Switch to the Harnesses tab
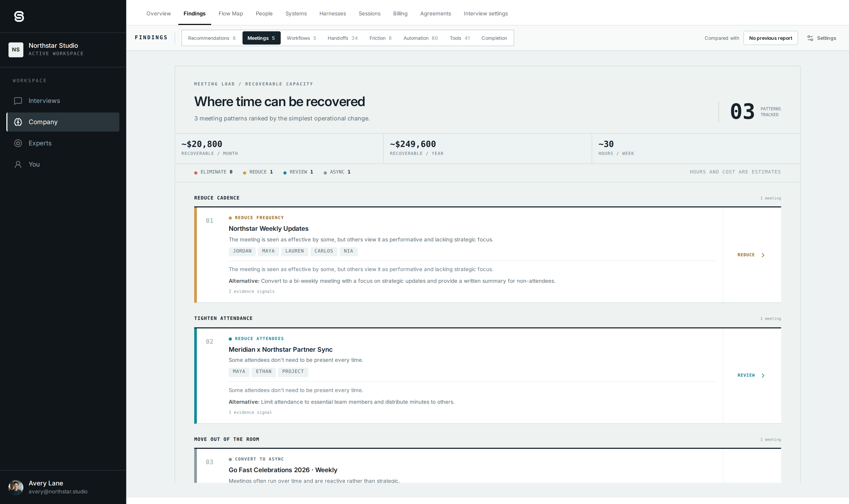849x504 pixels. (332, 14)
